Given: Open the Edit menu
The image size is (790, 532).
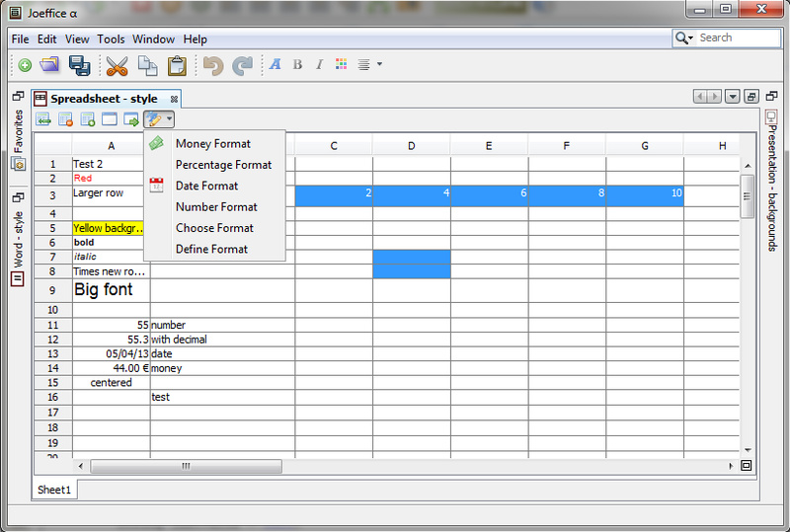Looking at the screenshot, I should point(46,39).
